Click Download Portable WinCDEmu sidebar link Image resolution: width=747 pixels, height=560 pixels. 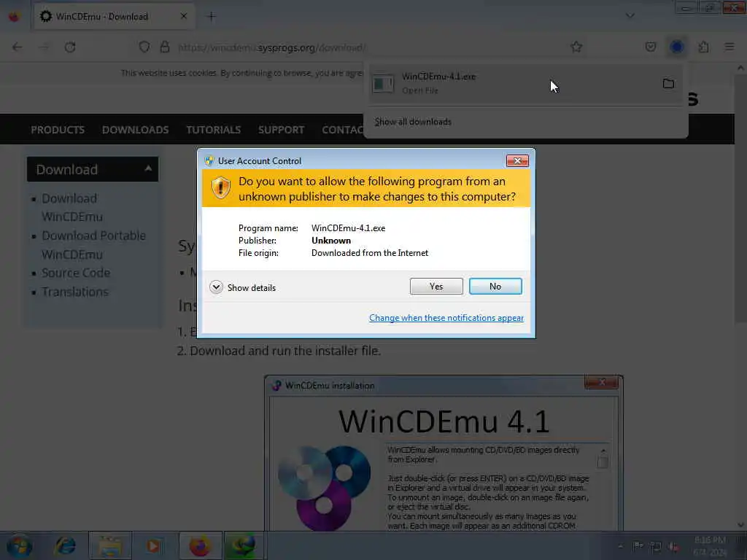coord(94,245)
